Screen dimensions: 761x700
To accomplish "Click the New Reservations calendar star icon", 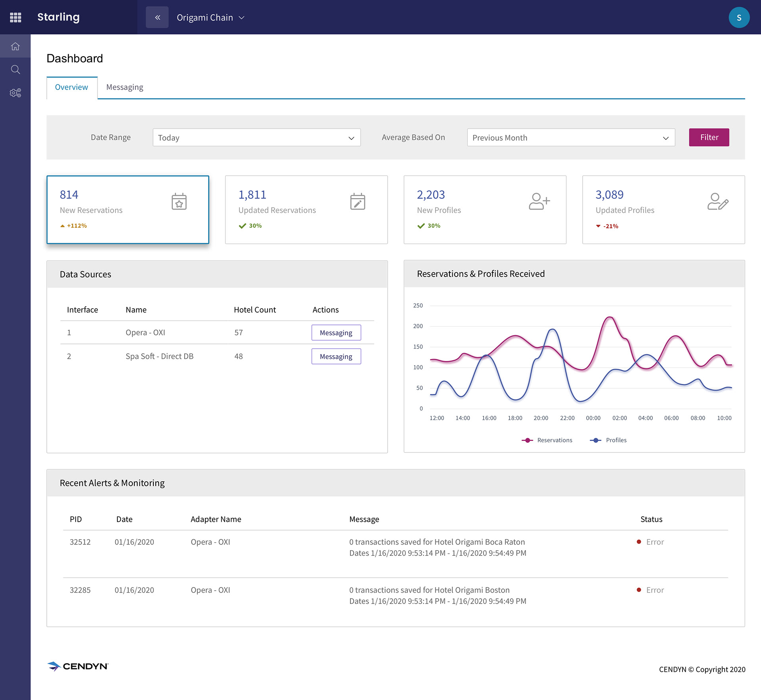I will pos(179,202).
